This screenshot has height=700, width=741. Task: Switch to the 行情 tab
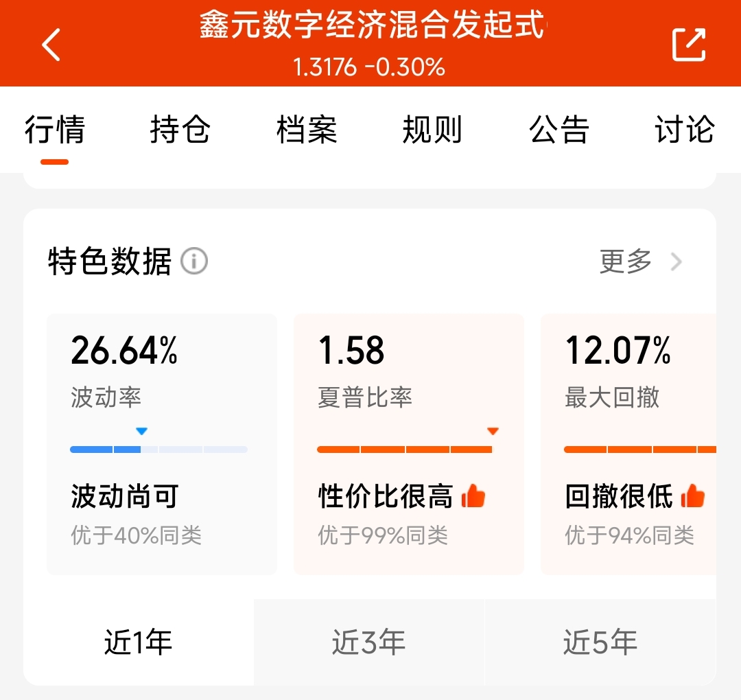click(x=55, y=130)
